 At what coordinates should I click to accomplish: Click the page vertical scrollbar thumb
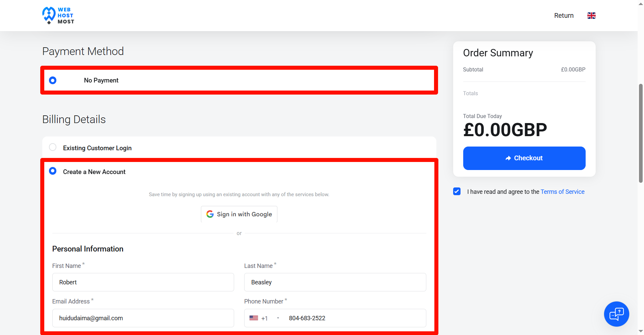(x=641, y=133)
